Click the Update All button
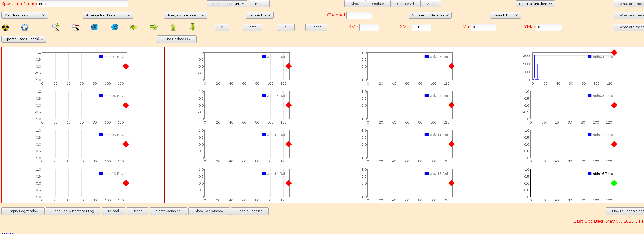The width and height of the screenshot is (644, 234). point(405,4)
